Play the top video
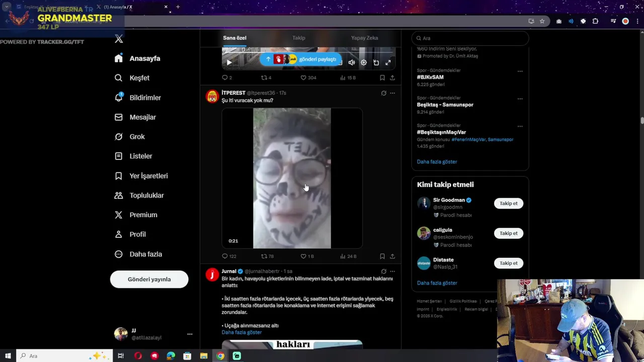644x362 pixels. (x=229, y=62)
